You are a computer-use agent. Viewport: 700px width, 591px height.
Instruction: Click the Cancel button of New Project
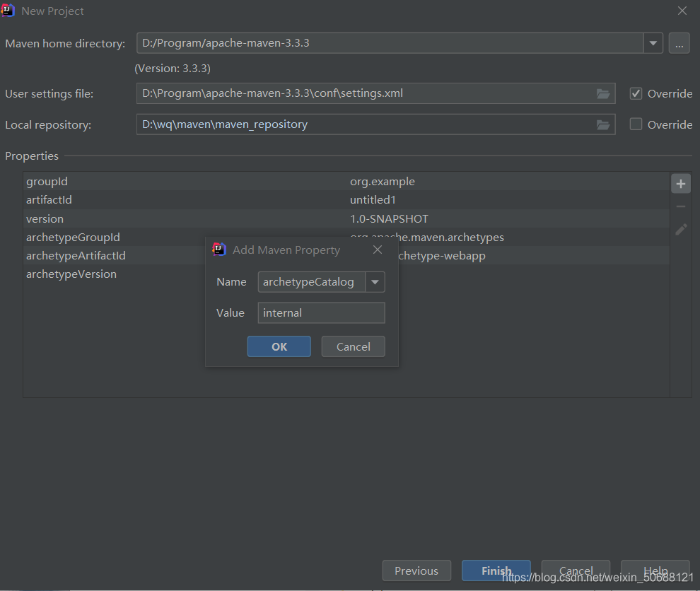pyautogui.click(x=576, y=570)
